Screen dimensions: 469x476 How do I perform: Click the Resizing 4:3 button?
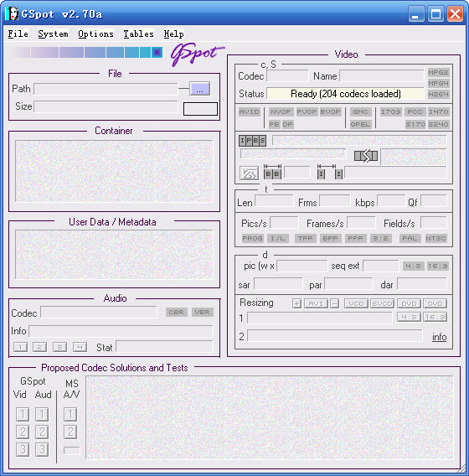coord(409,317)
